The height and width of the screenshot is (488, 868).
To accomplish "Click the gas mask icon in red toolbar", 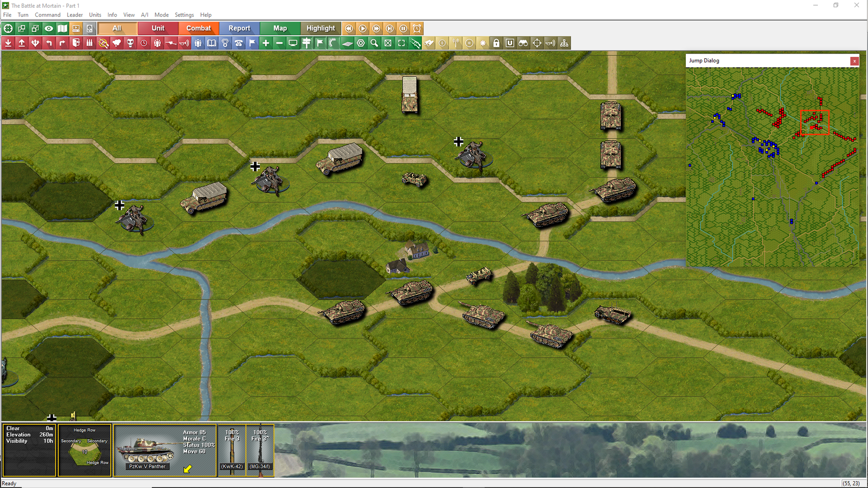I will click(130, 43).
